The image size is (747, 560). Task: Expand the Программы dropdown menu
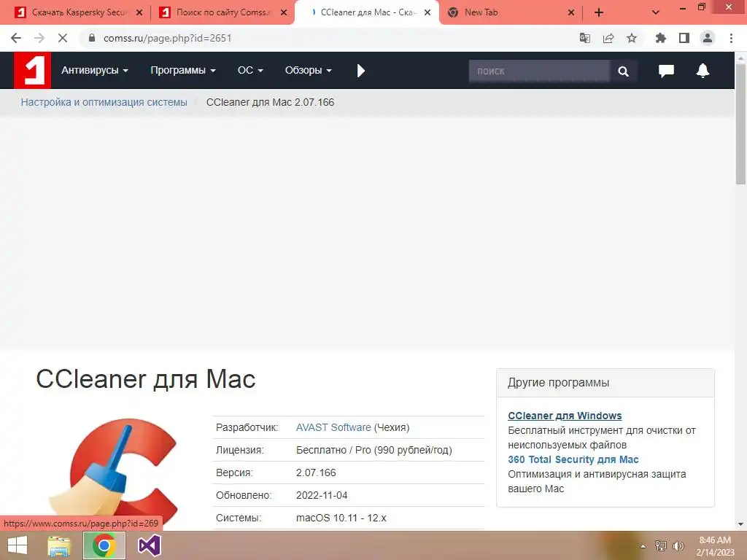point(183,71)
